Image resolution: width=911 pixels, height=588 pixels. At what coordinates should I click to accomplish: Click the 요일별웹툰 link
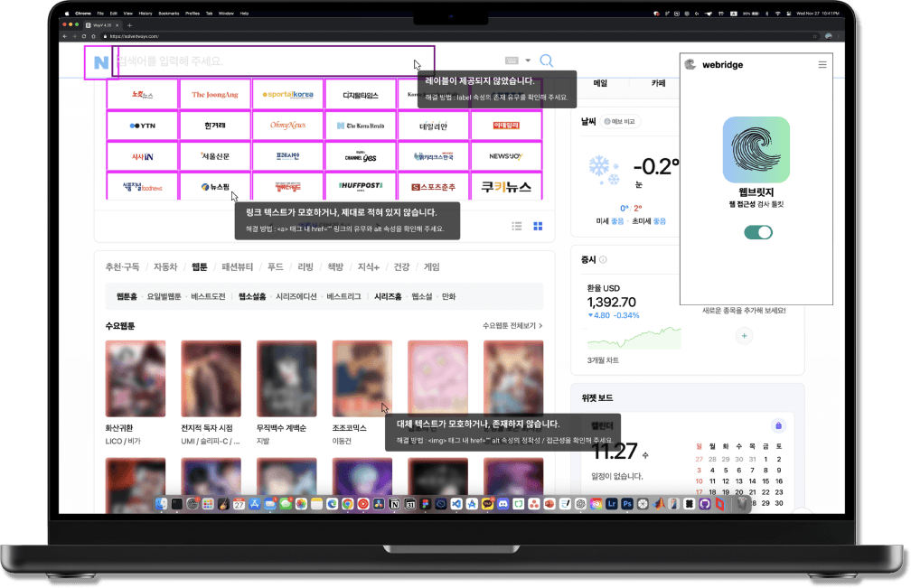[164, 296]
